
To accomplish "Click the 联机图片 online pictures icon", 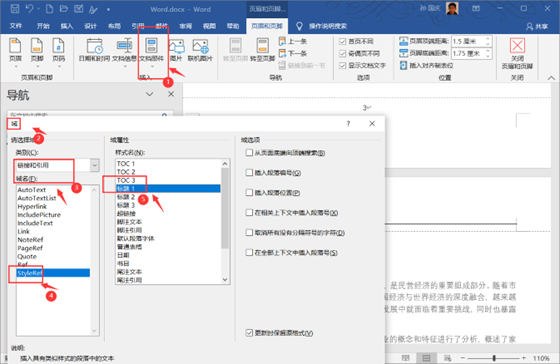I will (x=200, y=46).
